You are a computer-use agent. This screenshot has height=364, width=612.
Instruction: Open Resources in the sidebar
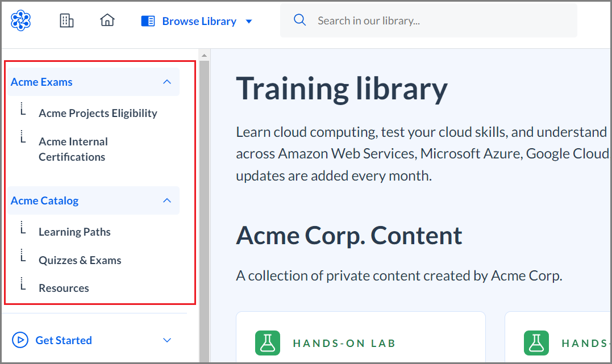point(64,288)
